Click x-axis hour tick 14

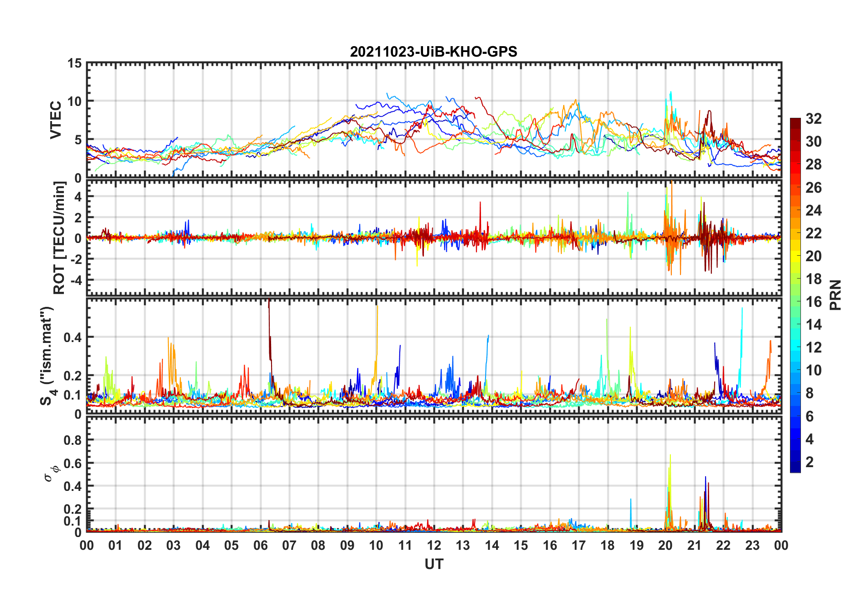492,546
